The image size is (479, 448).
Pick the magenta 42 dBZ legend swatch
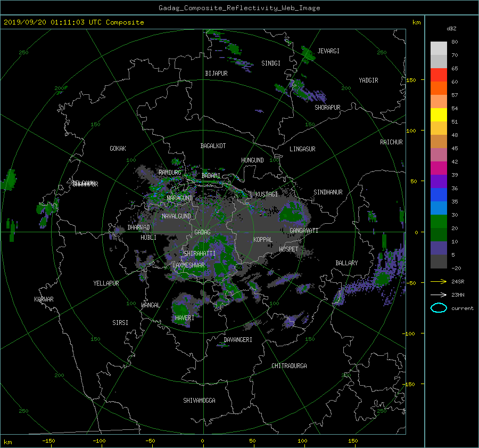coord(439,168)
